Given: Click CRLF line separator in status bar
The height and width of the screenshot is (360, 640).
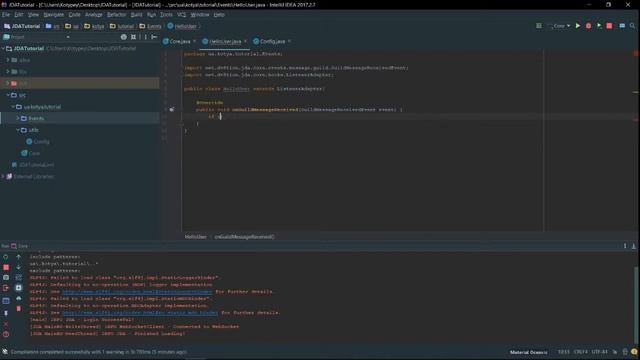Looking at the screenshot, I should [580, 352].
